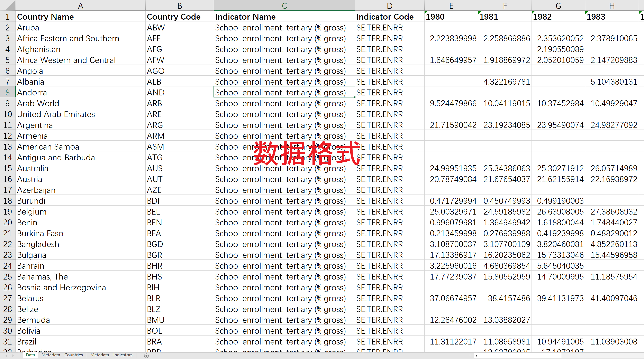The width and height of the screenshot is (644, 359).
Task: Click the horizontal scrollbar left arrow
Action: coord(476,355)
